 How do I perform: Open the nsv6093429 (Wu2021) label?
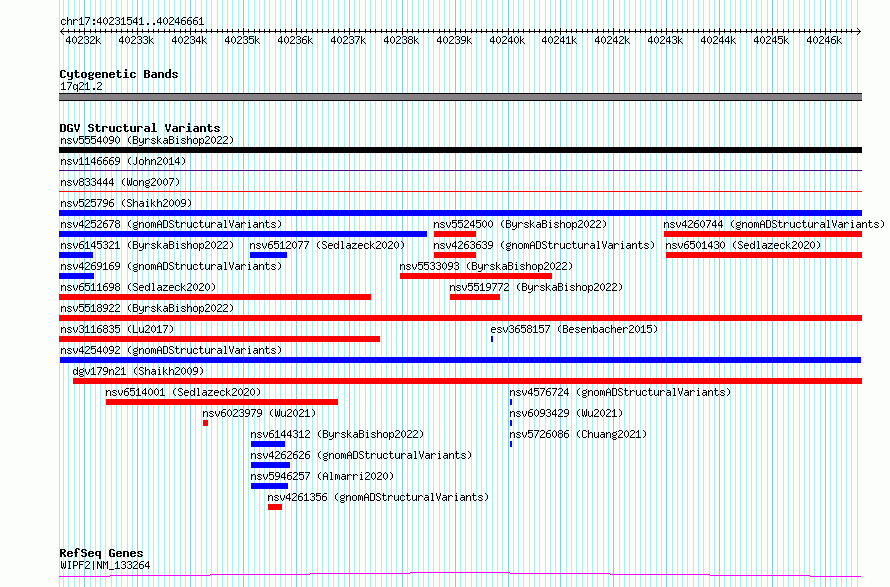[x=566, y=413]
